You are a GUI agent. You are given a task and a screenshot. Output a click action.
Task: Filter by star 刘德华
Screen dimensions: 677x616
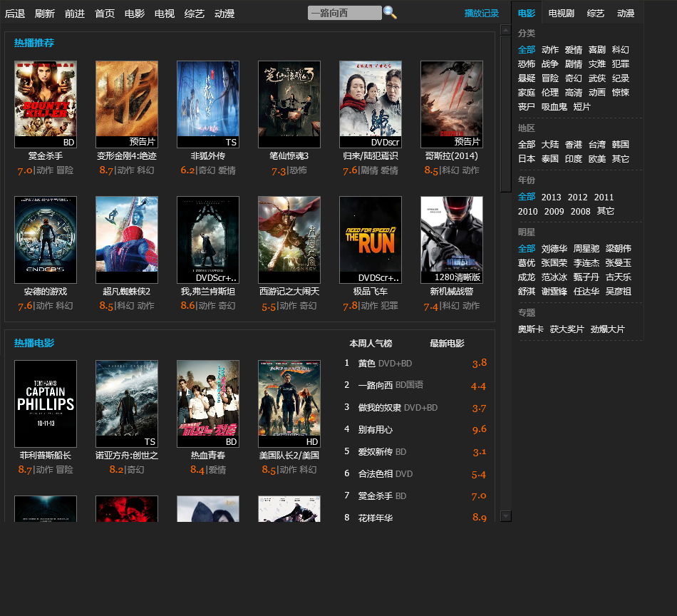point(554,248)
